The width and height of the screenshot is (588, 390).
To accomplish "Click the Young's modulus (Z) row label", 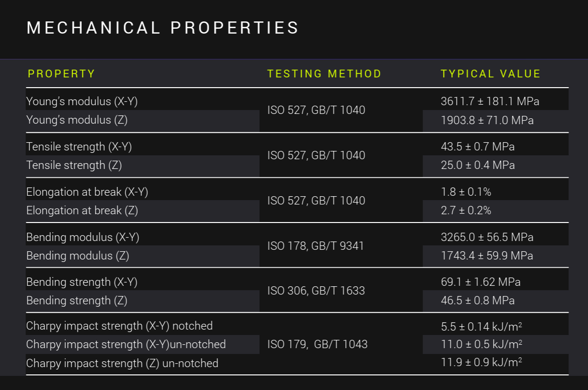I will [x=77, y=120].
